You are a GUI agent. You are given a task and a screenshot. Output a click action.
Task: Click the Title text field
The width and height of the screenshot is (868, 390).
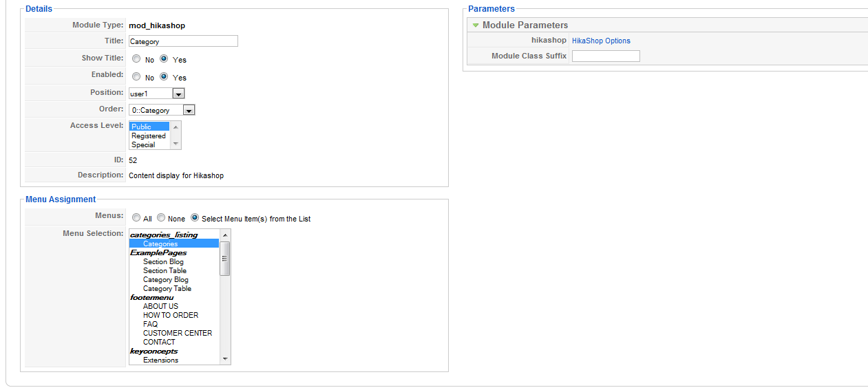click(183, 41)
